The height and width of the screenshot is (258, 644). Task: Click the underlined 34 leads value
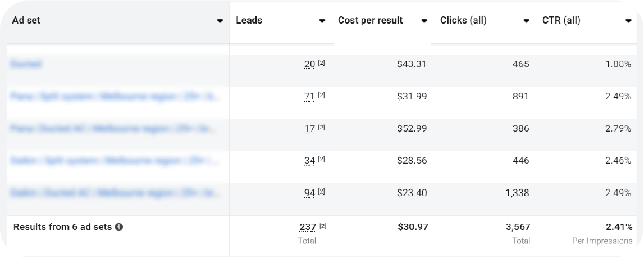(309, 161)
